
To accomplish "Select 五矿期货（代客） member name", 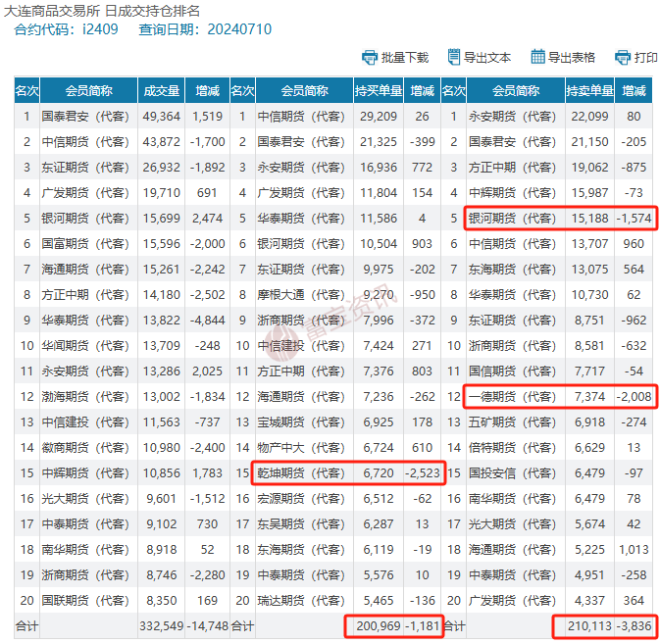I will 512,422.
